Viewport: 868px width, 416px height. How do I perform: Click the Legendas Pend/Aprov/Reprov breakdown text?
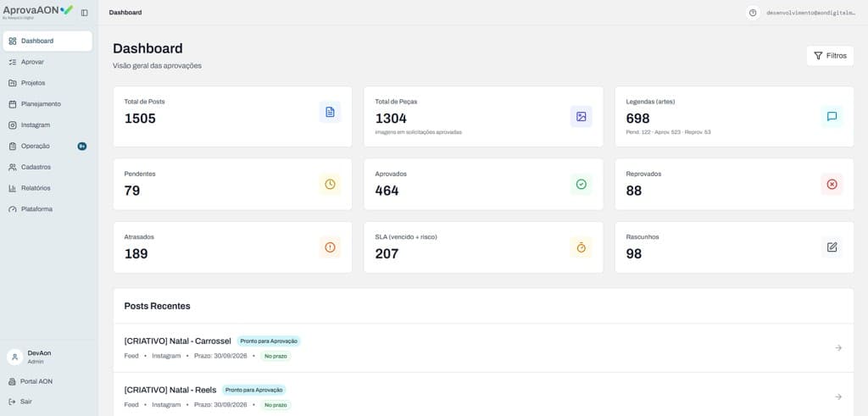668,132
